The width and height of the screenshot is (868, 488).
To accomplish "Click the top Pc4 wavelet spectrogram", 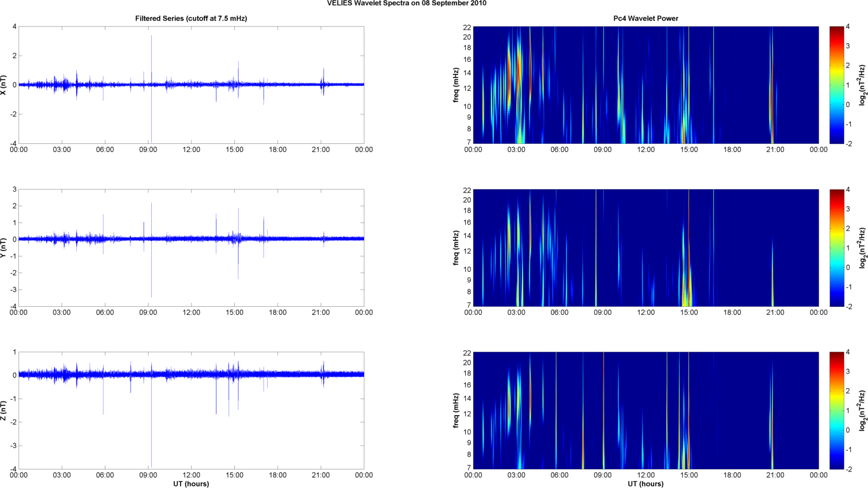I will coord(646,85).
